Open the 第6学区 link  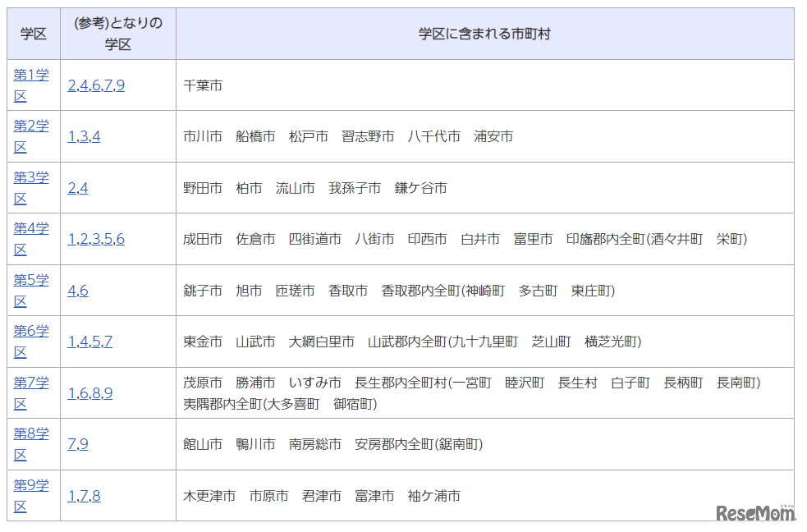[x=32, y=341]
